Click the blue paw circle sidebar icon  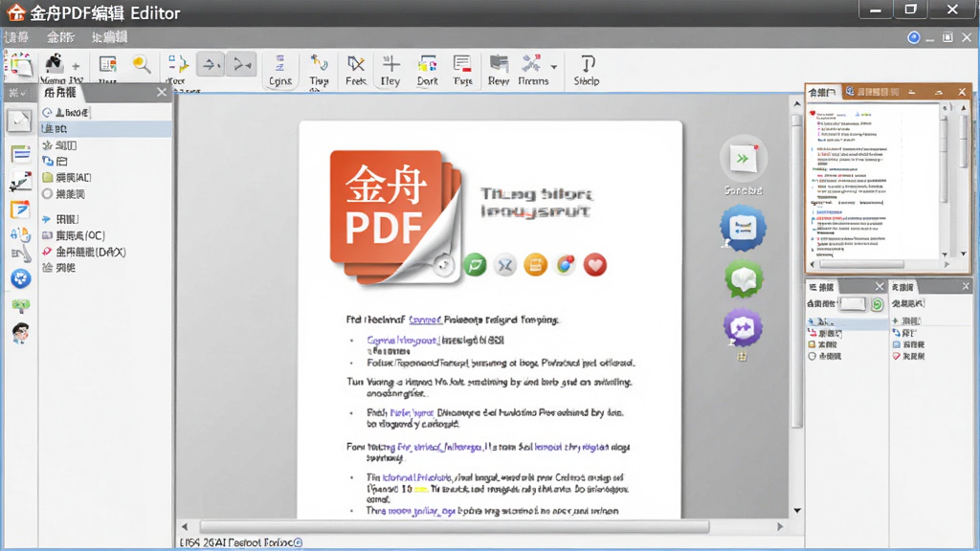pyautogui.click(x=21, y=278)
